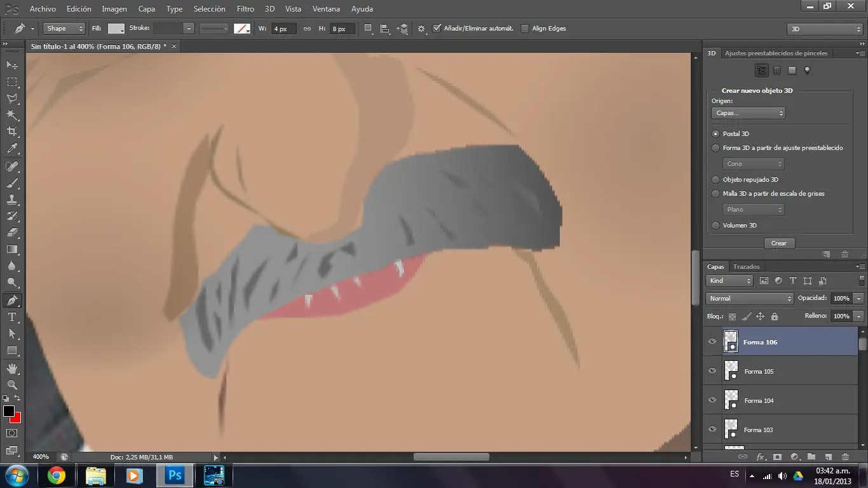The width and height of the screenshot is (868, 488).
Task: Expand the Relleno slider dropdown arrow
Action: point(859,316)
